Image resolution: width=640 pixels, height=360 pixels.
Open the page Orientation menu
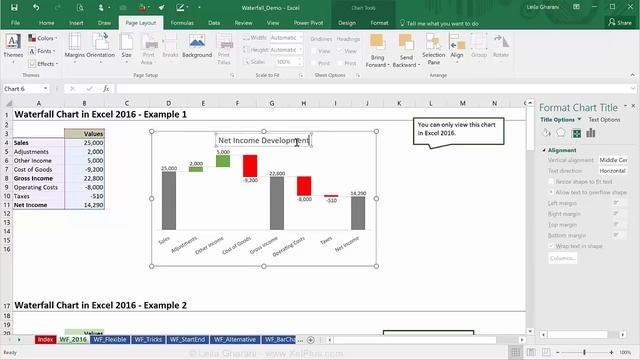click(x=100, y=48)
